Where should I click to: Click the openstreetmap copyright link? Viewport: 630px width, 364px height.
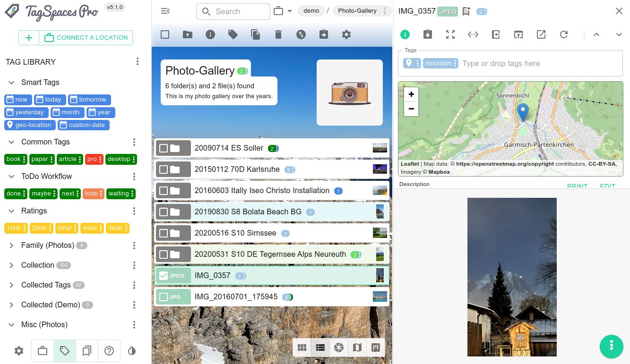tap(505, 164)
